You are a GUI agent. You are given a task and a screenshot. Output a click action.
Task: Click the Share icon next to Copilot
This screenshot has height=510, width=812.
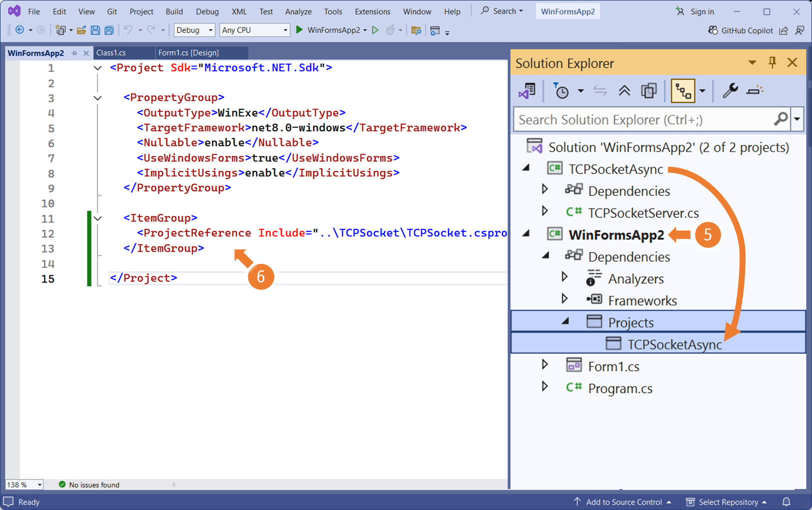pyautogui.click(x=784, y=30)
